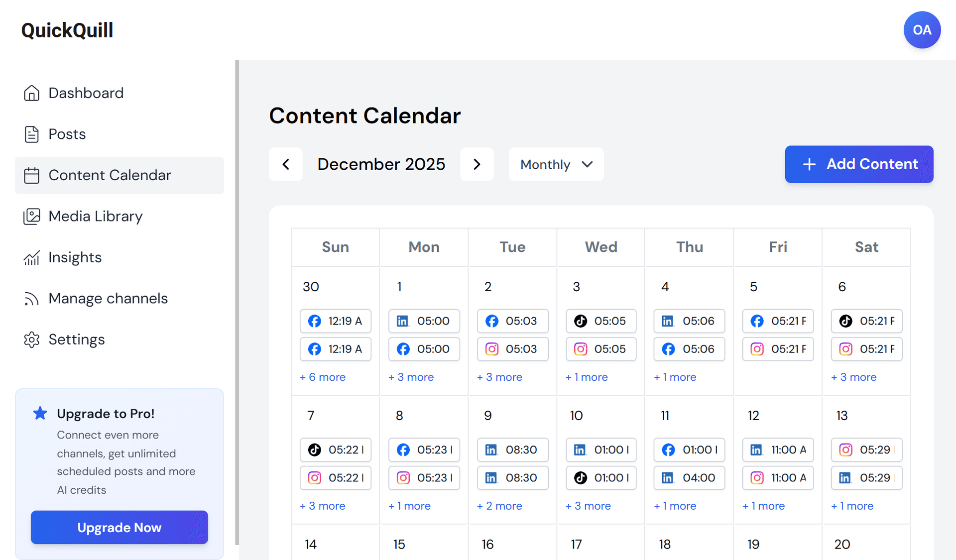This screenshot has width=956, height=560.
Task: Open Manage channels
Action: point(108,298)
